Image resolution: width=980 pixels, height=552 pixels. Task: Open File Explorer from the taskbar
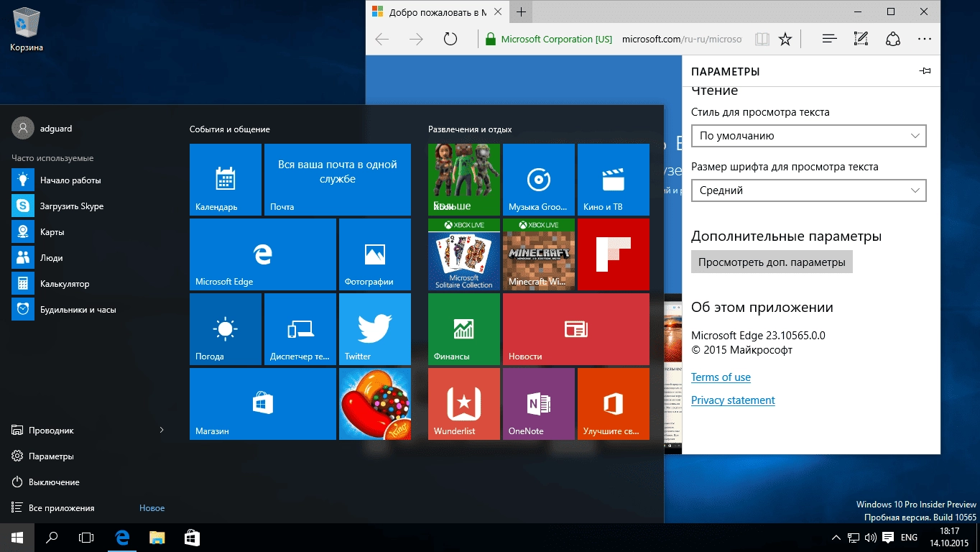click(157, 537)
